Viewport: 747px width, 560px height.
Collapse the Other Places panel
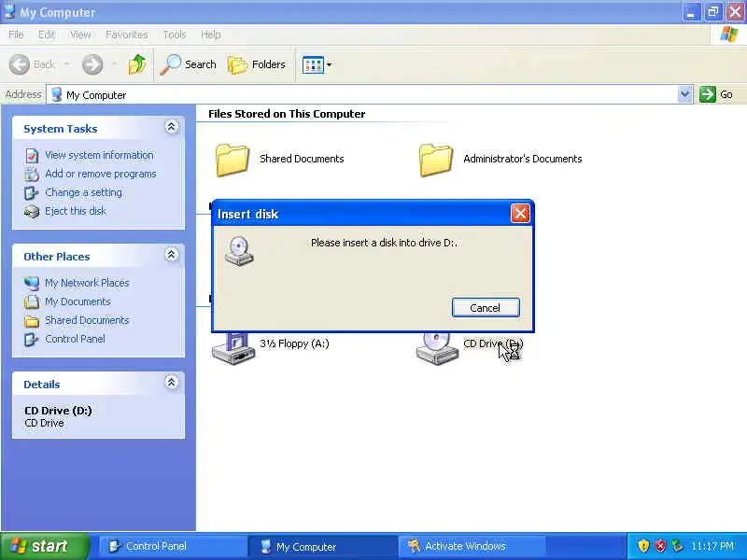tap(172, 255)
